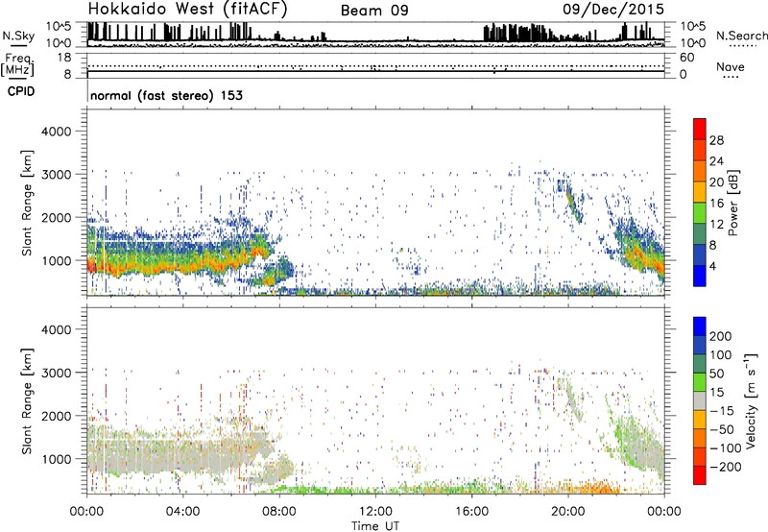Click the "4" label on Power colorbar
The width and height of the screenshot is (768, 532).
point(712,266)
